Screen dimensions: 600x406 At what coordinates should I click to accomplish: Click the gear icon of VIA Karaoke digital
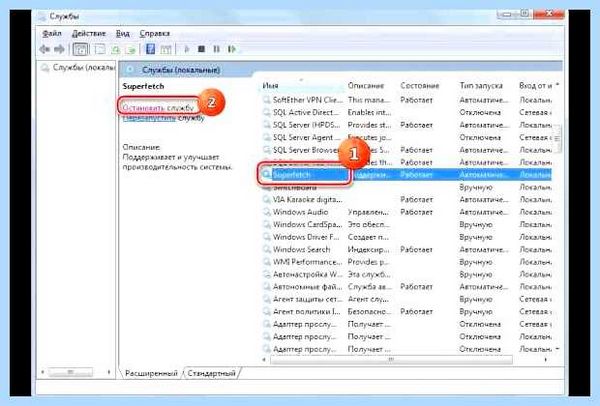coord(267,199)
